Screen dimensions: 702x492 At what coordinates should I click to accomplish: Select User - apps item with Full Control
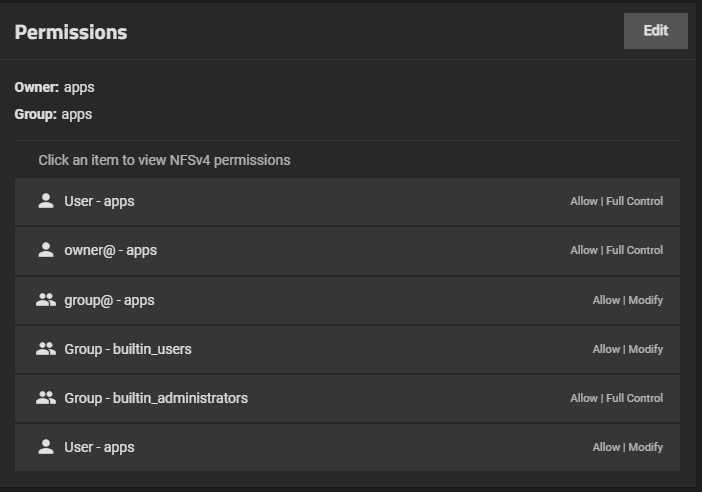click(x=347, y=201)
